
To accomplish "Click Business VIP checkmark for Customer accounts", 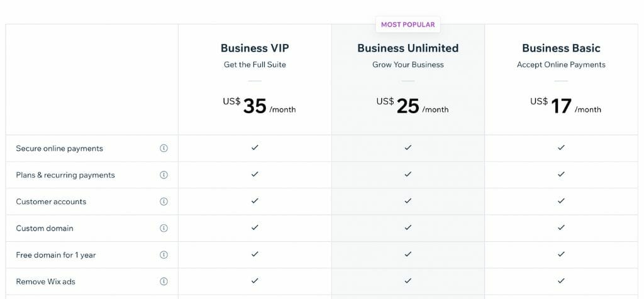I will (255, 201).
